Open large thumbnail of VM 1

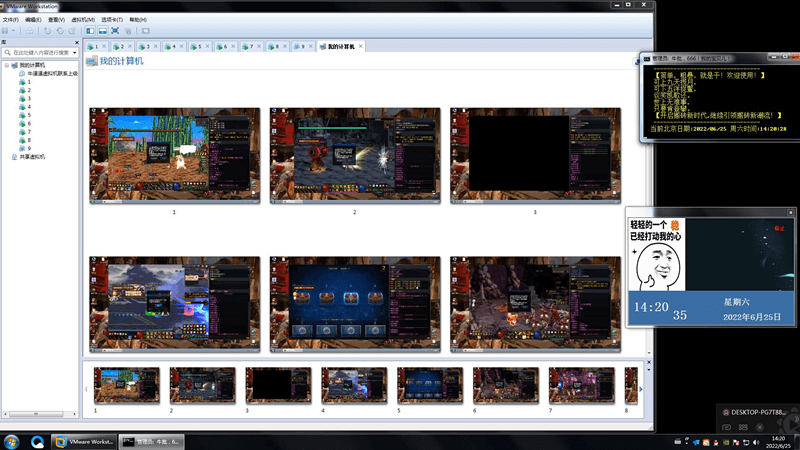tap(174, 156)
